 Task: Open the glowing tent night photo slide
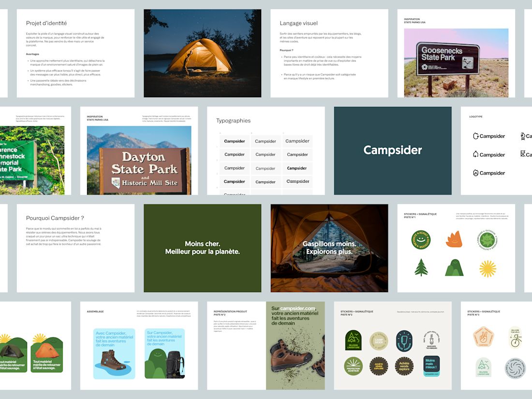(203, 53)
